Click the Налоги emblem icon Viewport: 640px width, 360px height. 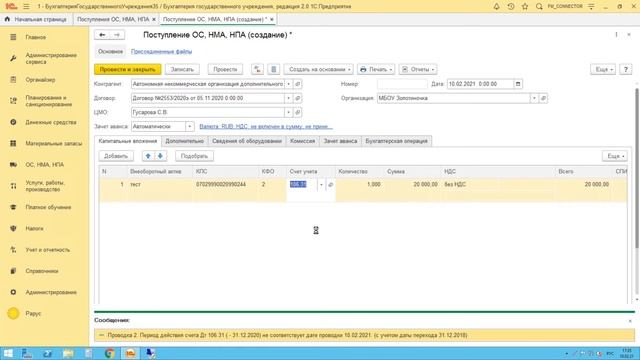tap(13, 228)
